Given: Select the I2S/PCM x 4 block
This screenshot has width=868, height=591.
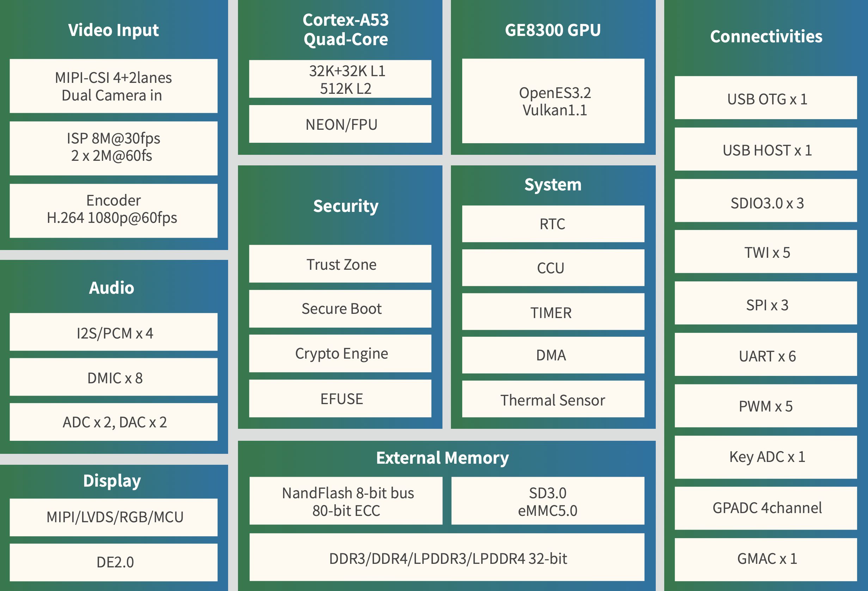Looking at the screenshot, I should pyautogui.click(x=114, y=332).
